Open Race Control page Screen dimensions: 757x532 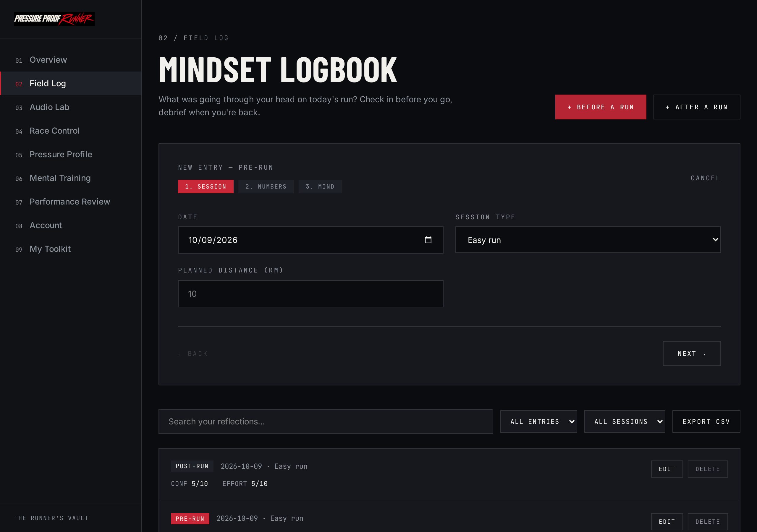pos(71,131)
